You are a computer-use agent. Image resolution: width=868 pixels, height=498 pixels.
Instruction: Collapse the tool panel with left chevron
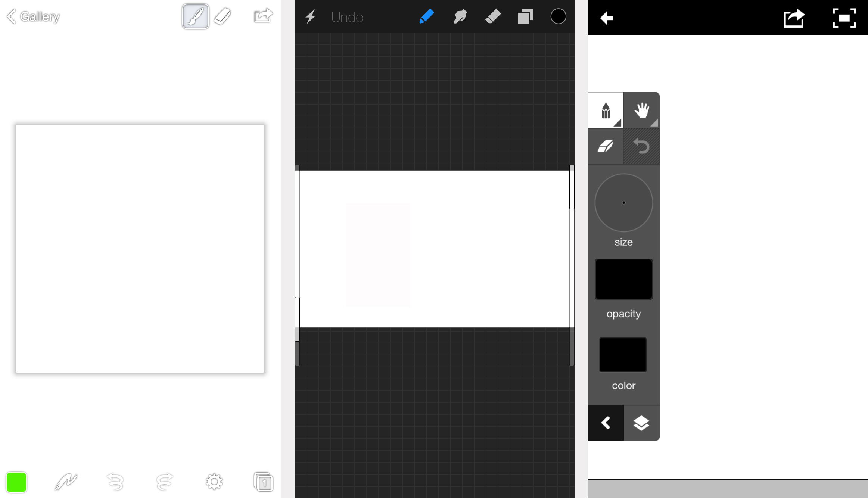(x=606, y=423)
